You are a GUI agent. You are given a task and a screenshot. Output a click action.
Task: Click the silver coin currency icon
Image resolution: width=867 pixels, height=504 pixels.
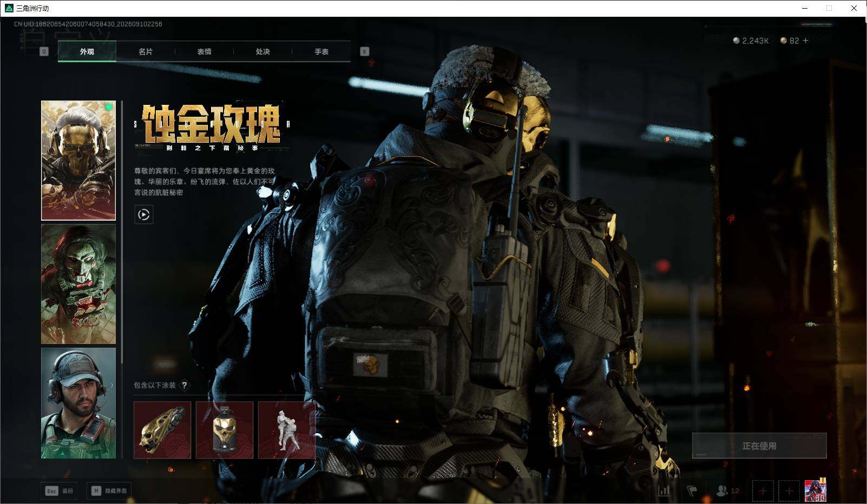(x=736, y=41)
